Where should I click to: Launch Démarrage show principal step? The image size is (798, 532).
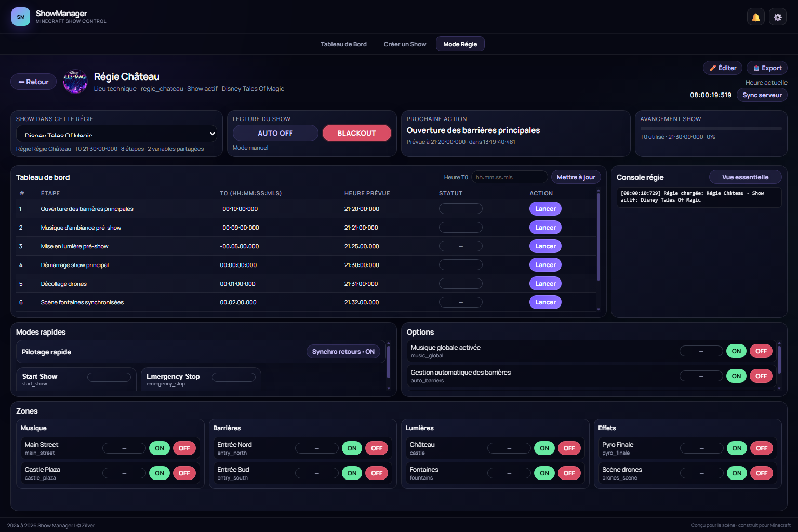click(x=545, y=265)
